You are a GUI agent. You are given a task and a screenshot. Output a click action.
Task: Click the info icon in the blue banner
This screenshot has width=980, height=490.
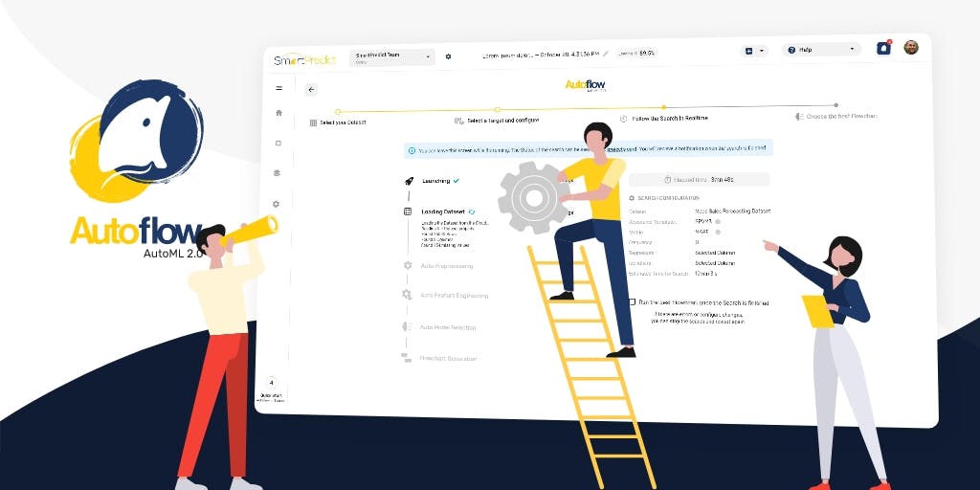click(x=412, y=150)
